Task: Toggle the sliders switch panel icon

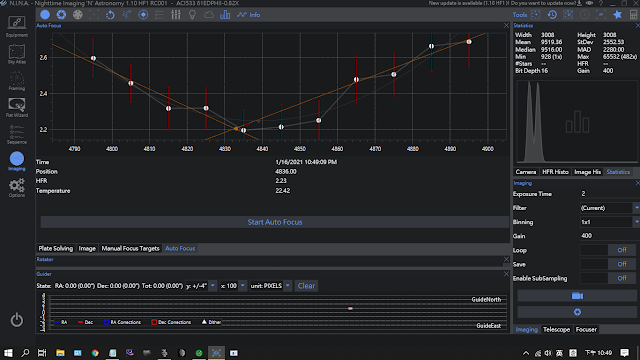Action: point(176,15)
